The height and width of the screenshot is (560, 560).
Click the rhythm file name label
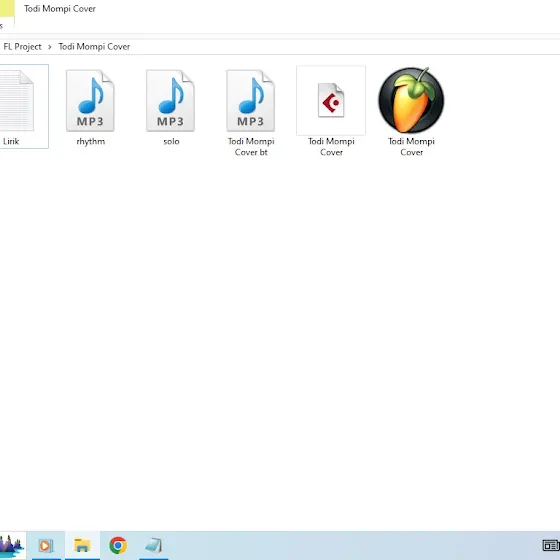coord(91,141)
